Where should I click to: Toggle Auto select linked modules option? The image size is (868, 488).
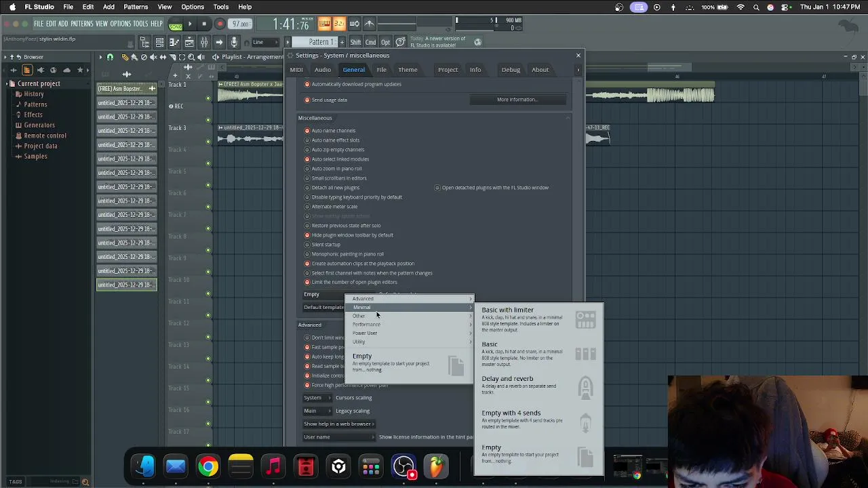(x=337, y=159)
